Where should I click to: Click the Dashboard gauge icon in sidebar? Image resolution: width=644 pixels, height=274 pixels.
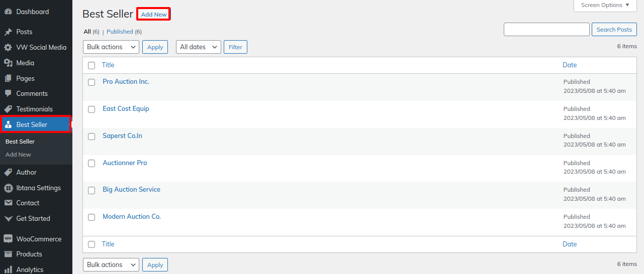8,12
